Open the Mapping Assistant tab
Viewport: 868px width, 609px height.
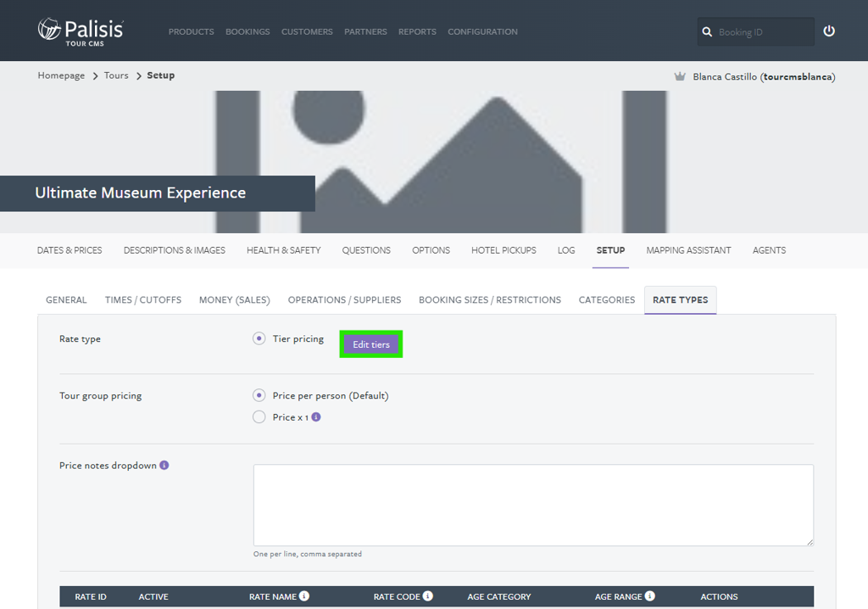tap(688, 250)
